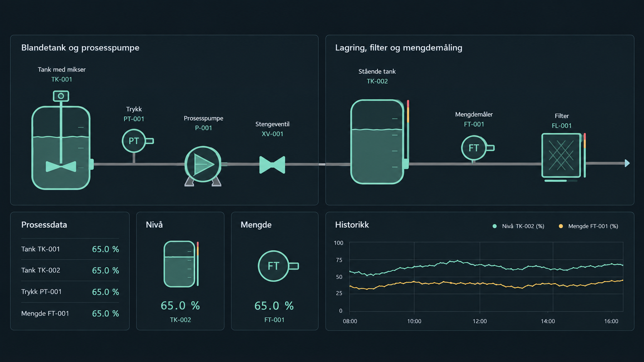
Task: Click the mixer motor on top of TK-001
Action: tap(61, 96)
